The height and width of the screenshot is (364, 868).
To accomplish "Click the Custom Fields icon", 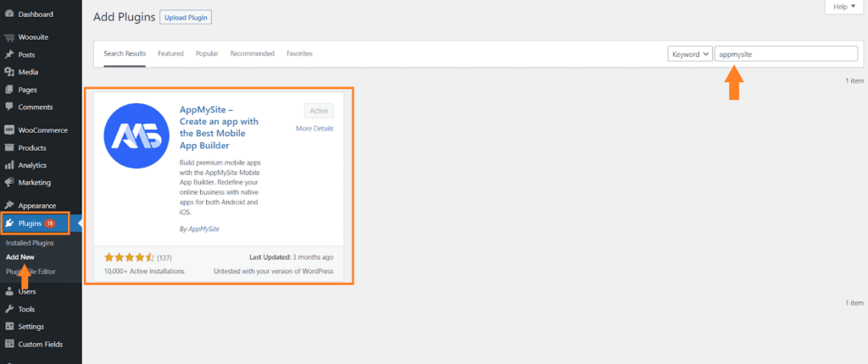I will 8,344.
